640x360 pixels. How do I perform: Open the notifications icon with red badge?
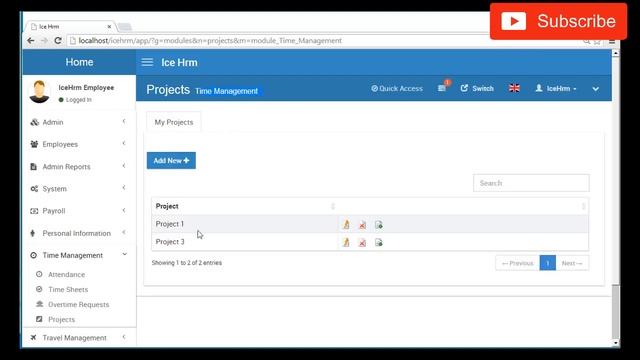(443, 87)
